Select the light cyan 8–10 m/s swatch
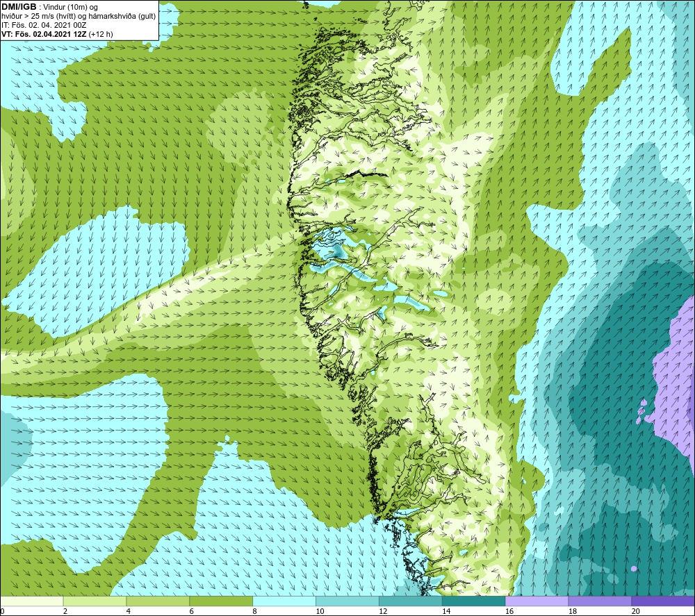 pyautogui.click(x=284, y=601)
